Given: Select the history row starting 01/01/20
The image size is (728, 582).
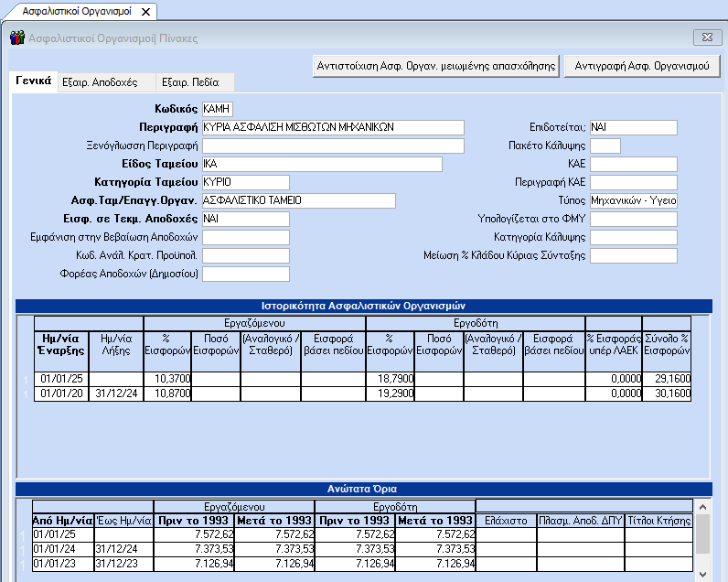Looking at the screenshot, I should pos(362,393).
